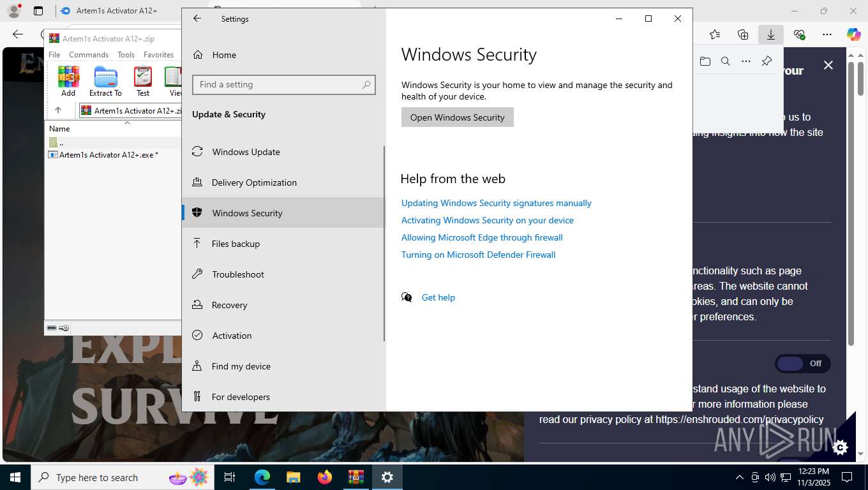The width and height of the screenshot is (868, 490).
Task: Click the Extract To icon in WinRAR
Action: point(105,81)
